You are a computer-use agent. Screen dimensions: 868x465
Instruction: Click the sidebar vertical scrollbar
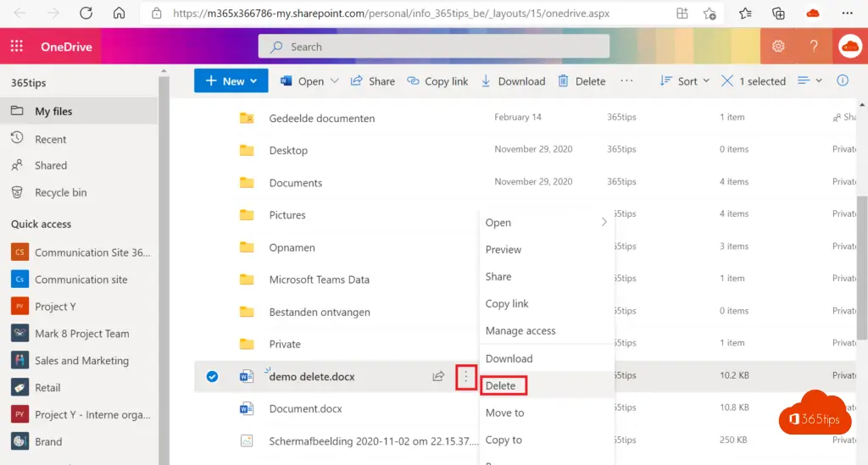[164, 271]
